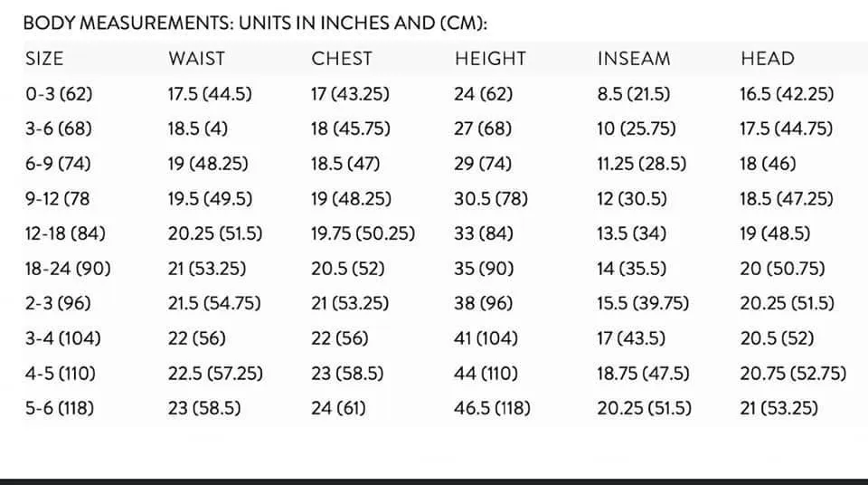Click the INSEAM column header
This screenshot has height=485, width=868.
point(634,59)
